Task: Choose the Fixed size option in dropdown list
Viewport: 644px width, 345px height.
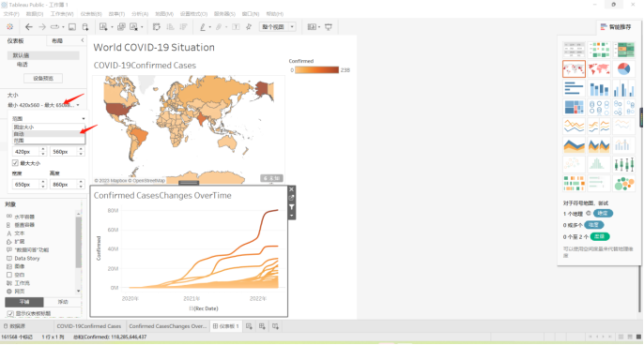Action: pos(49,127)
